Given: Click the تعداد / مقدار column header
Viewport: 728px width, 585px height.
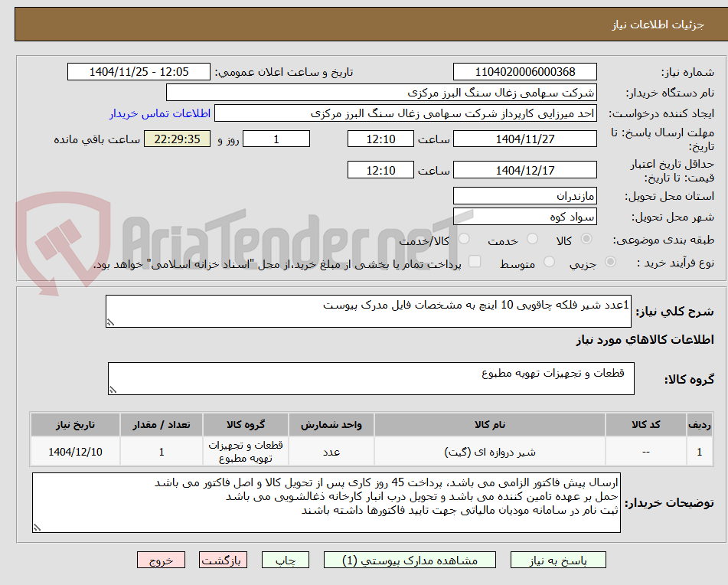Looking at the screenshot, I should (x=161, y=425).
